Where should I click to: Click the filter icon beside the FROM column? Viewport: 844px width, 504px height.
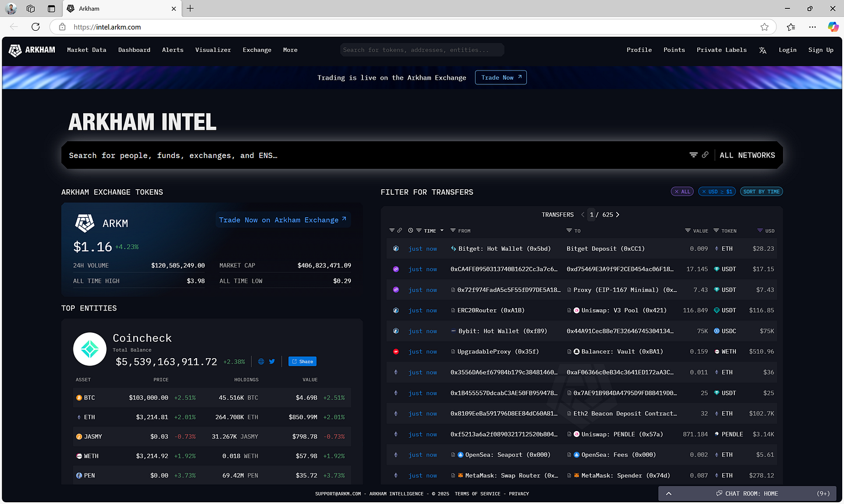tap(453, 231)
